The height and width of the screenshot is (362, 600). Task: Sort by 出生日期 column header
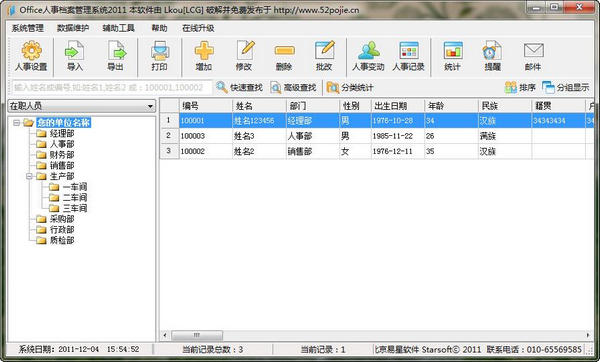point(398,106)
